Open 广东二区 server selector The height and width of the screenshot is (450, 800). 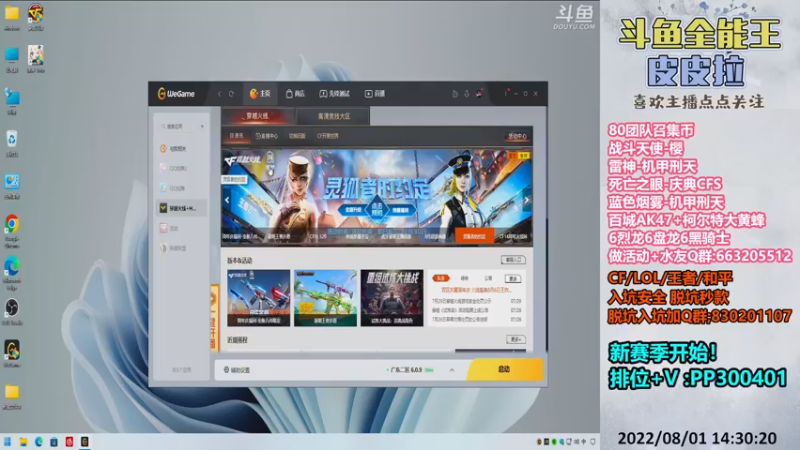(410, 370)
